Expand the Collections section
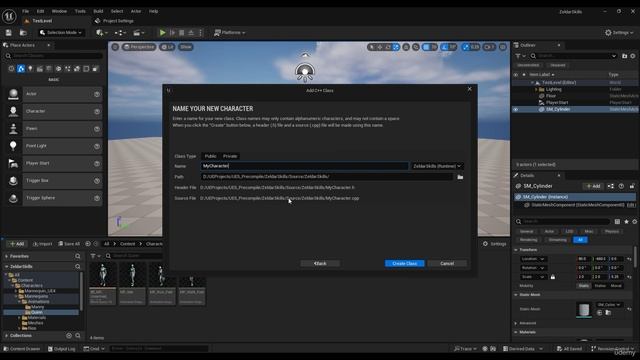640x360 pixels. 7,336
